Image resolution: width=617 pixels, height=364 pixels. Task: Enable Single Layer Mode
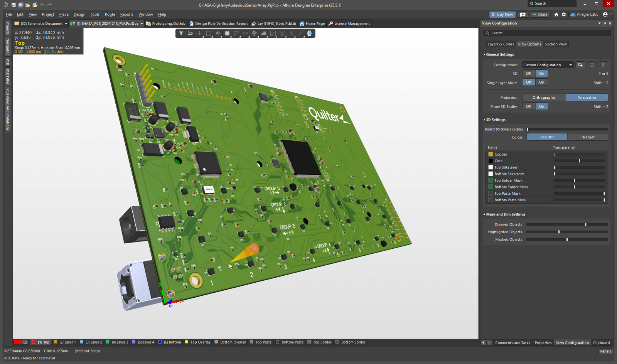click(541, 82)
